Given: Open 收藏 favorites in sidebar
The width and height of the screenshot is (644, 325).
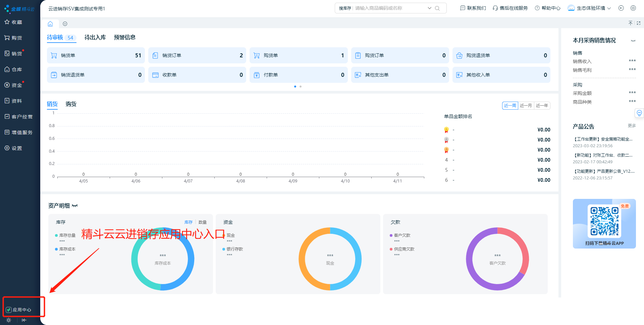Looking at the screenshot, I should (13, 22).
